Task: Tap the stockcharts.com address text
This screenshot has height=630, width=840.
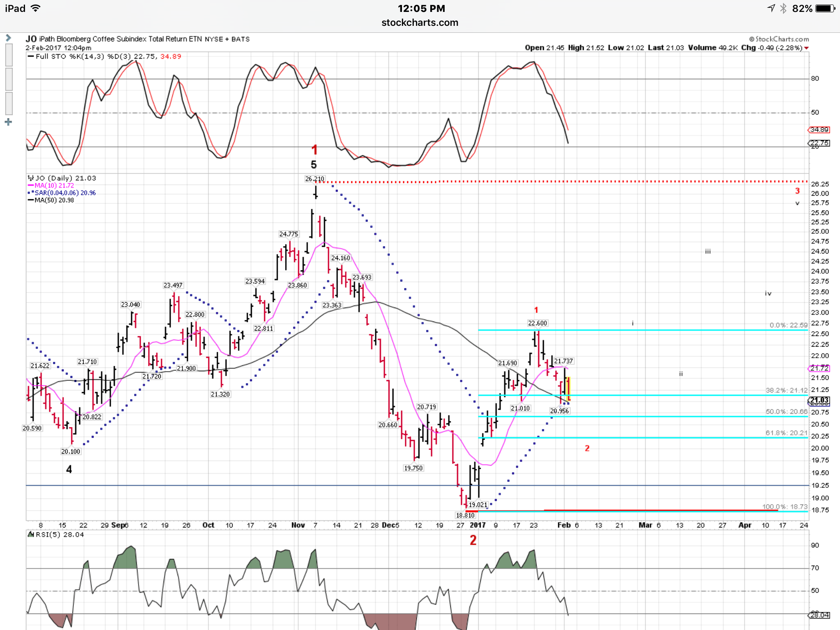Action: (420, 23)
